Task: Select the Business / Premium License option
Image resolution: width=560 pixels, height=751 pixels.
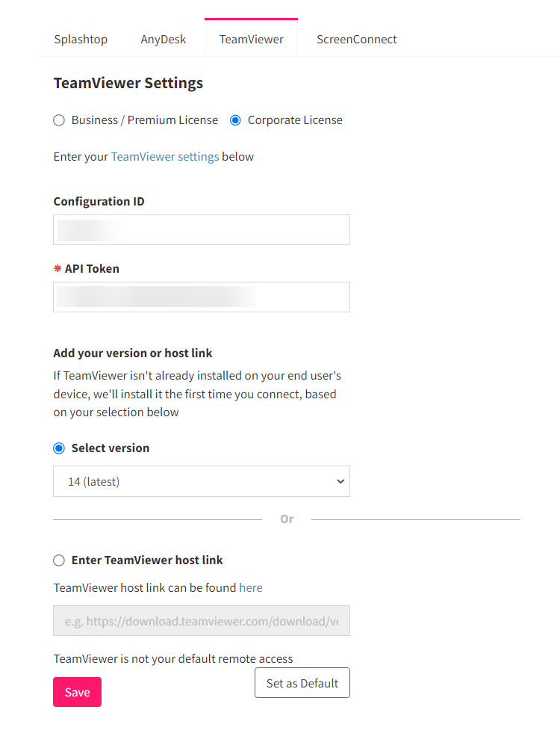Action: coord(59,120)
